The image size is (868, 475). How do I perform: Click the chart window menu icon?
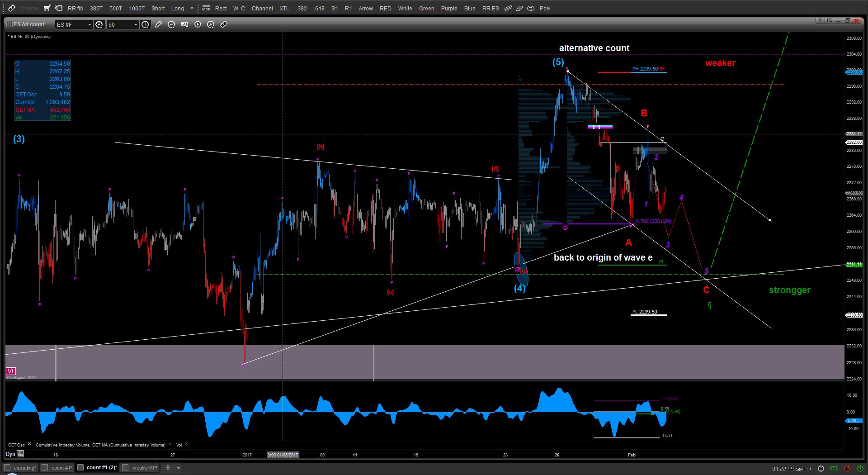(830, 20)
